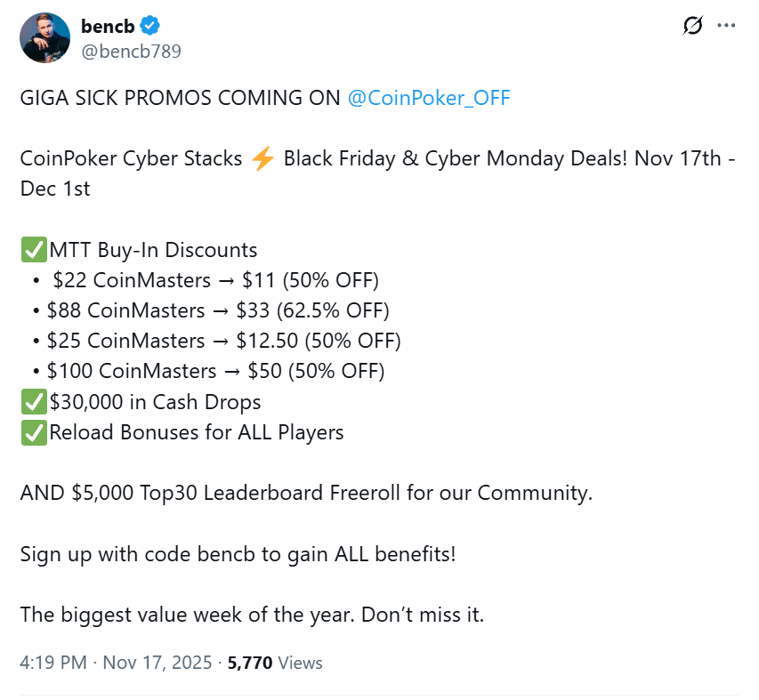Click the 5,770 Views count
This screenshot has height=700, width=759.
[275, 663]
